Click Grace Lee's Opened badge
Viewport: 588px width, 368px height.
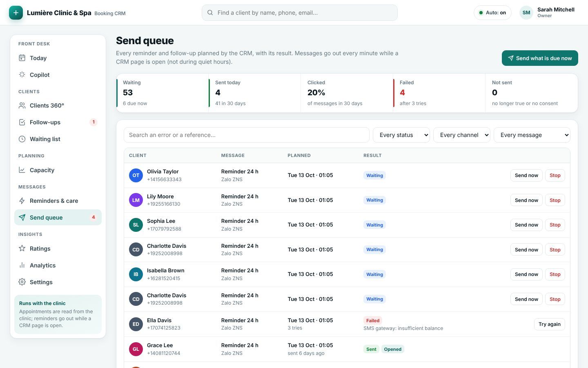[393, 349]
